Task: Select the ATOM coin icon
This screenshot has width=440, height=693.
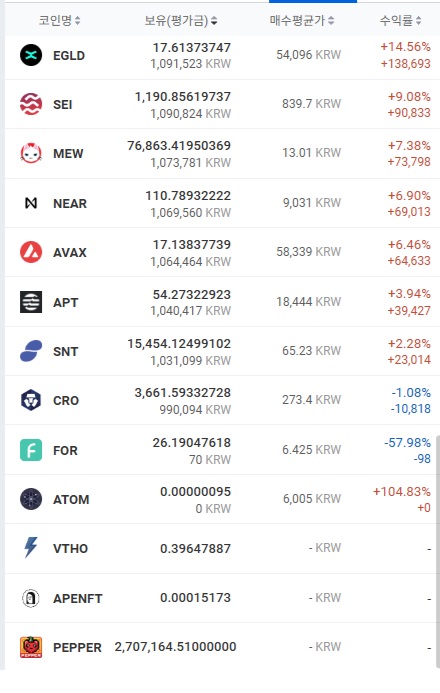Action: tap(31, 499)
